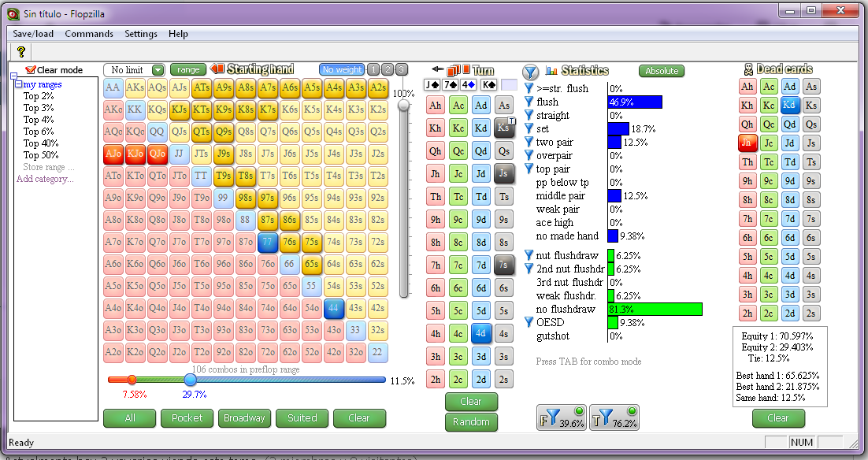Screen dimensions: 868x460
Task: Toggle the filter funnel for set
Action: point(529,128)
